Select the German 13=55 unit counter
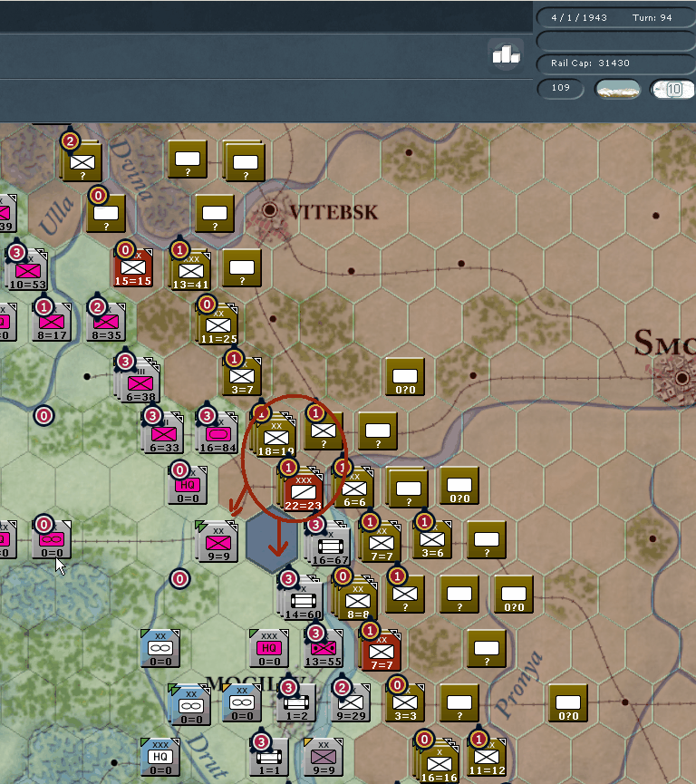Screen dimensions: 696x784 click(323, 649)
